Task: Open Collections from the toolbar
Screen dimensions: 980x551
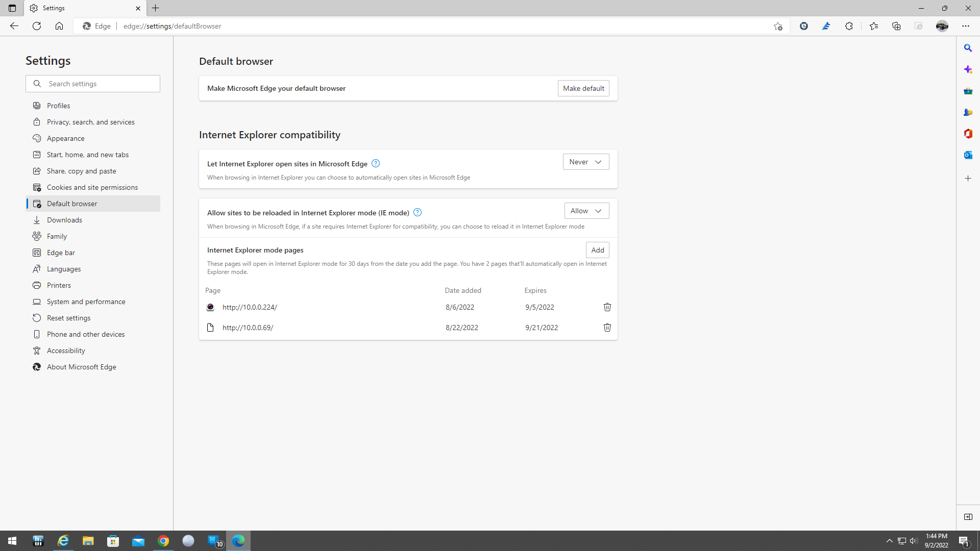Action: (896, 26)
